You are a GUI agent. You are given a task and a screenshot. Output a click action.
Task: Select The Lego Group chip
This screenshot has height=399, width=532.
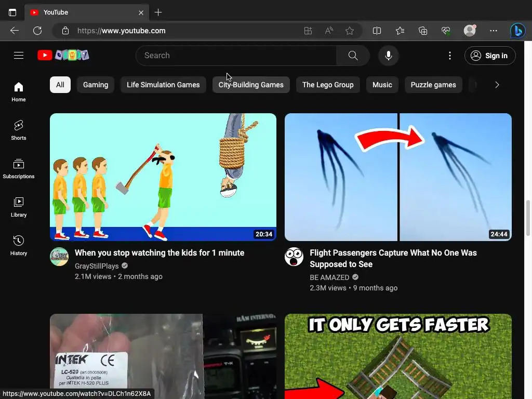(328, 85)
